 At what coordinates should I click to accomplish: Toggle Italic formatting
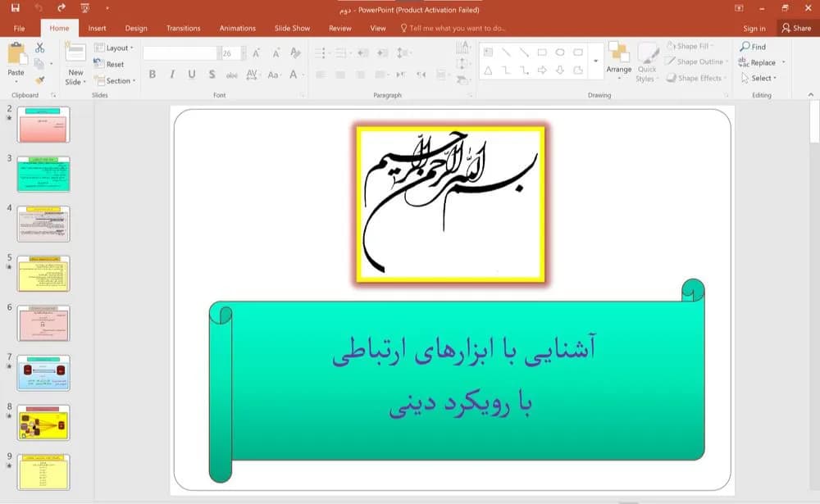[x=172, y=75]
